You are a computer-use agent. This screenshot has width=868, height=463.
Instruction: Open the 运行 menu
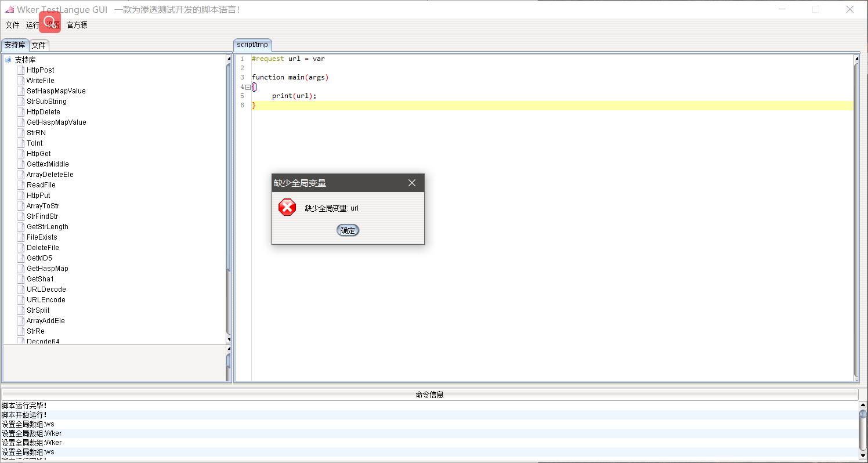point(33,25)
